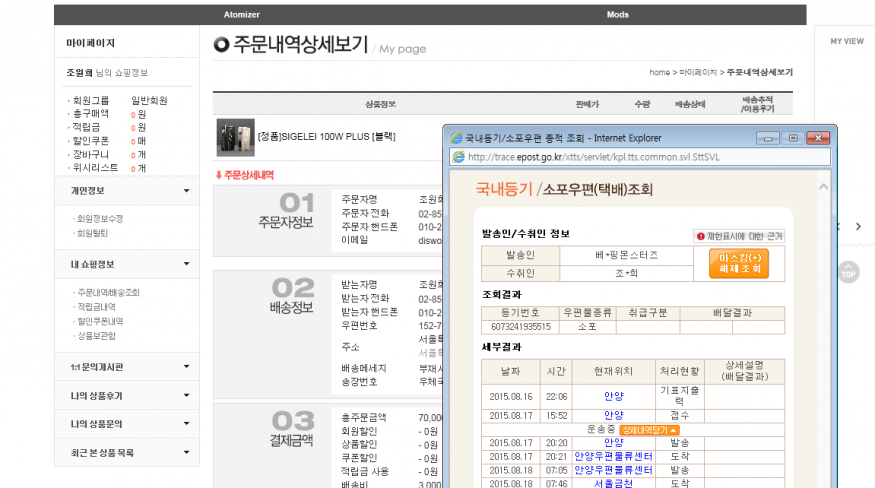Expand the 최근 본 상품 목록 section
Viewport: 875px width, 488px height.
click(x=186, y=453)
